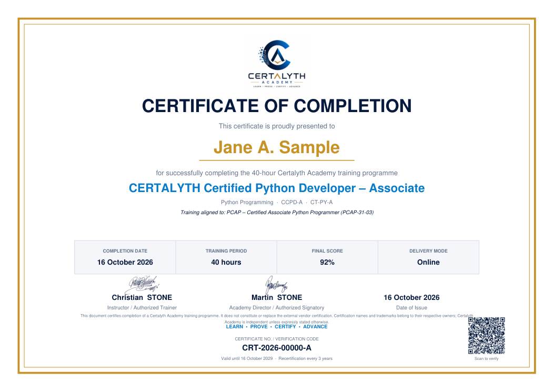The height and width of the screenshot is (392, 554).
Task: Click the 'LEARN' tagline word
Action: (x=234, y=327)
